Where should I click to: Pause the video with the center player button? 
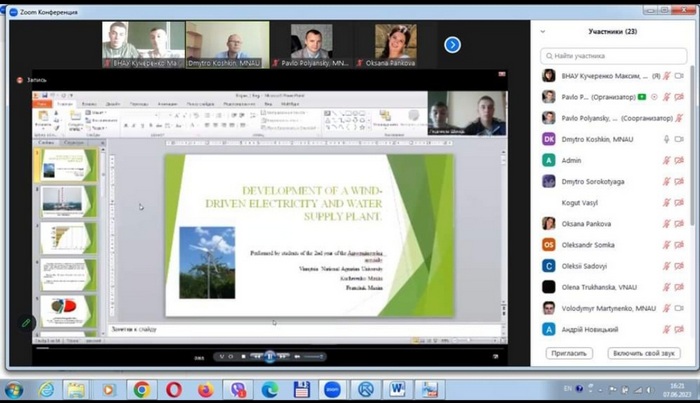point(270,356)
